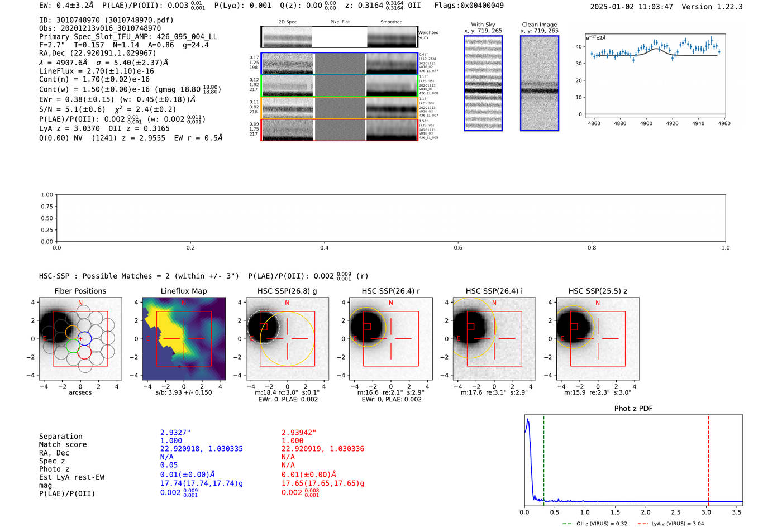Click the Pixel Flat column header

coord(340,22)
